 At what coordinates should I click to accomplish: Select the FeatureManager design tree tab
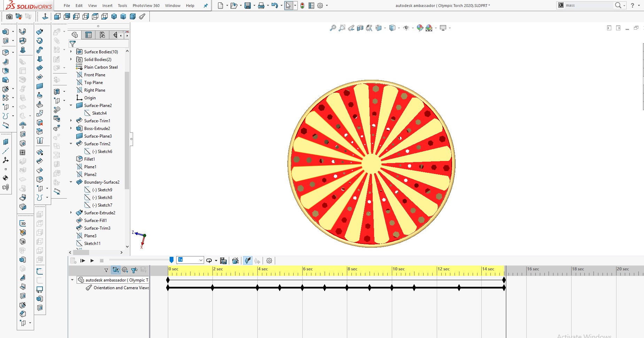pos(75,35)
